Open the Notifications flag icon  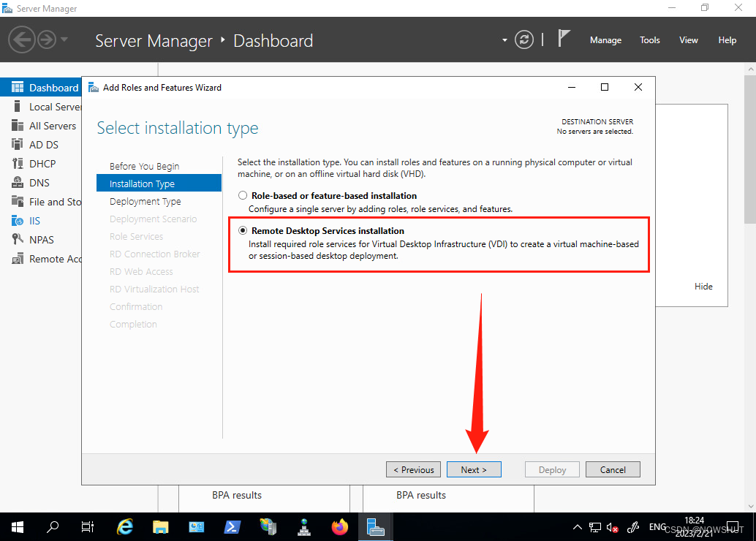(563, 38)
